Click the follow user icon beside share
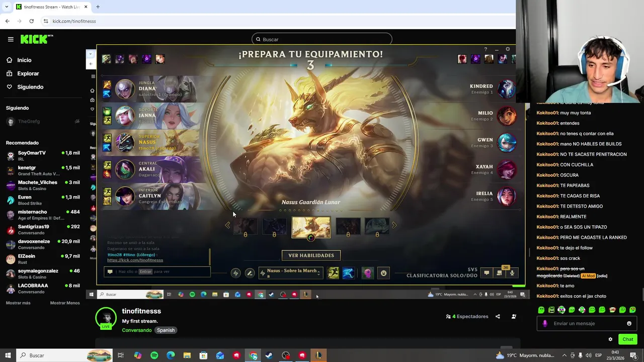 [x=514, y=316]
